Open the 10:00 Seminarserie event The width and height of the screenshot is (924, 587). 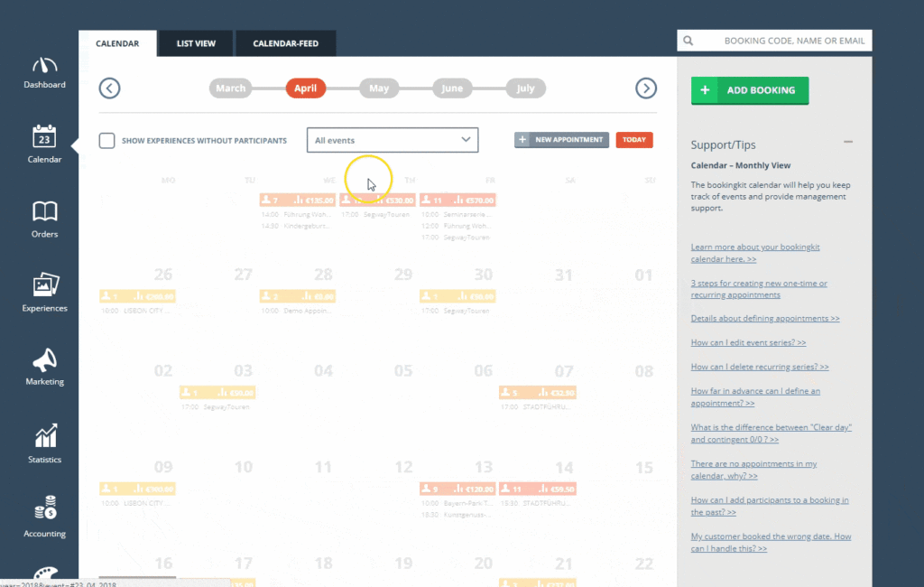click(x=456, y=215)
